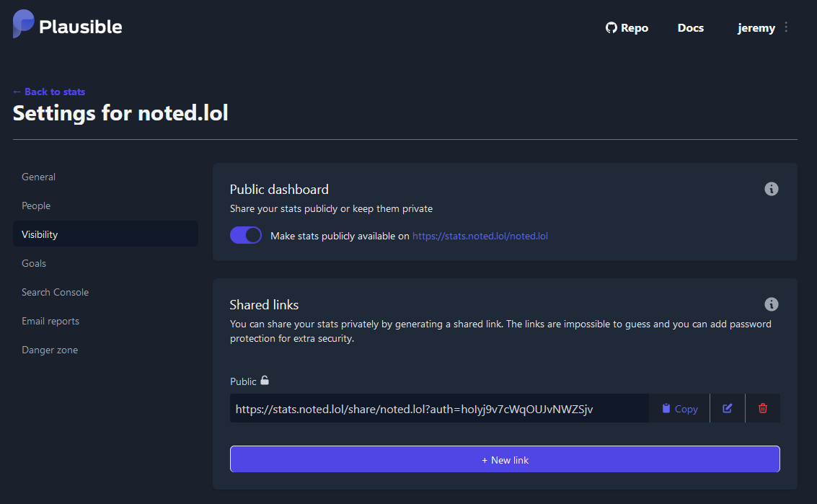Create a new shared link

click(x=505, y=459)
